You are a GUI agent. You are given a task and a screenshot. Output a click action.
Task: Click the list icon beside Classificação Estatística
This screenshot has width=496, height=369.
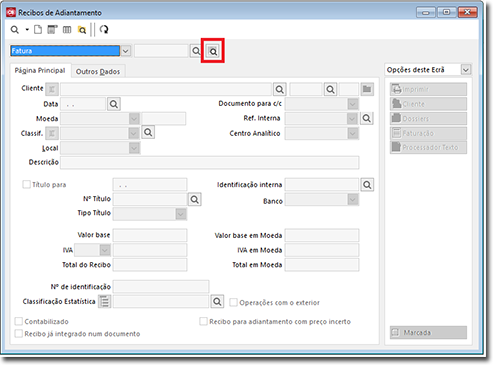[104, 302]
